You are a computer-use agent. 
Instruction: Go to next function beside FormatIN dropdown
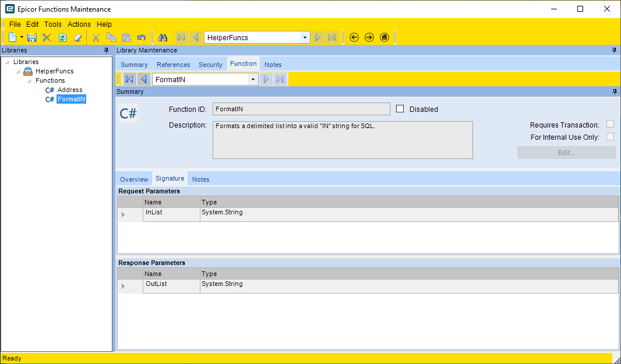(266, 79)
